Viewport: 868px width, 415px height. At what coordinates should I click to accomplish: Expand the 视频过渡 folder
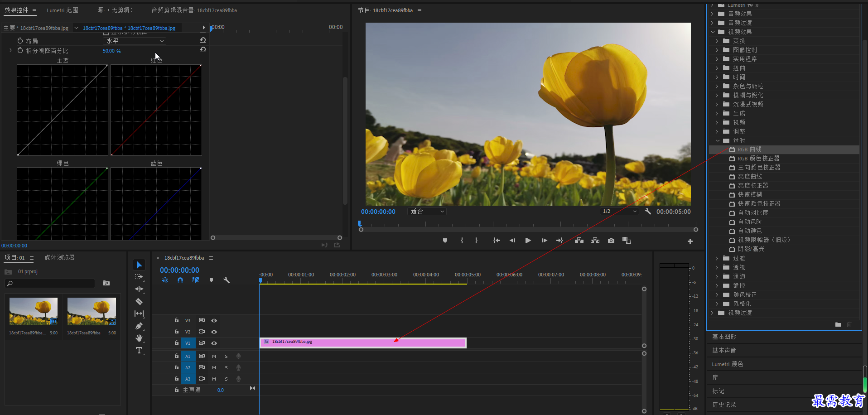(713, 313)
